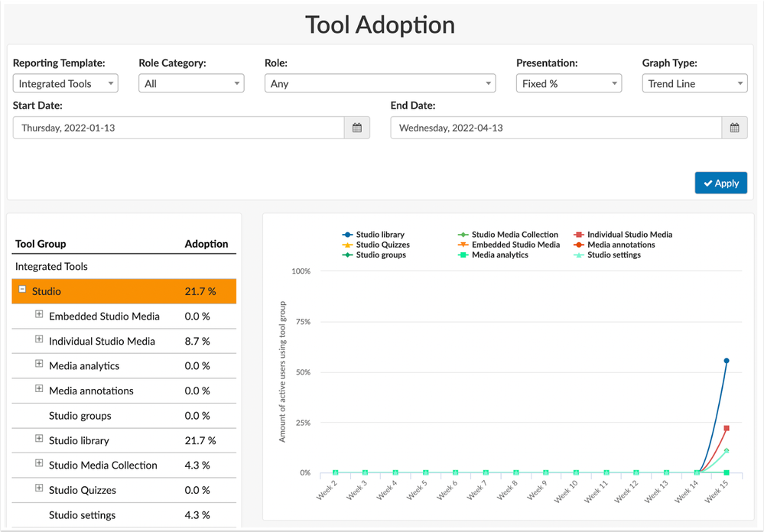
Task: Click the 21.7 % value in Studio library row
Action: pos(200,440)
